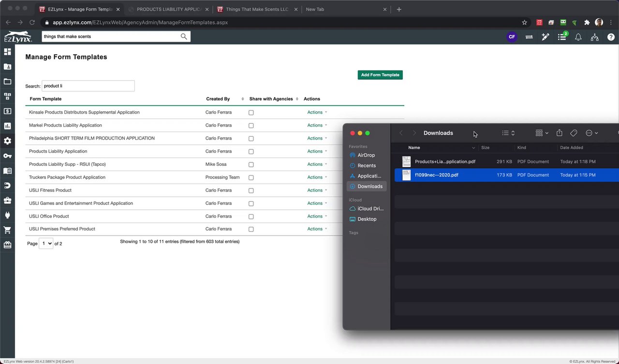Tick Share checkbox for USLI Office Product
619x364 pixels.
coord(251,217)
